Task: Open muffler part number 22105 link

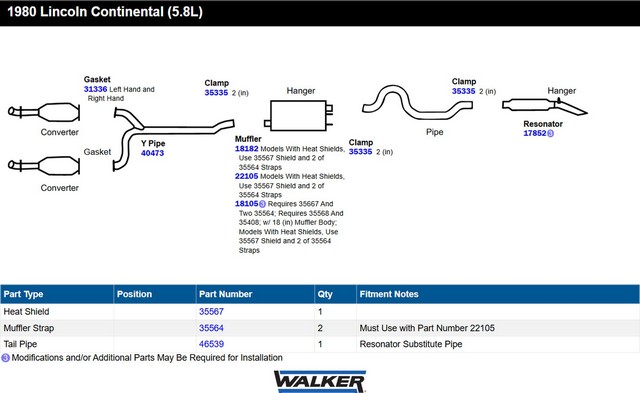Action: click(247, 176)
